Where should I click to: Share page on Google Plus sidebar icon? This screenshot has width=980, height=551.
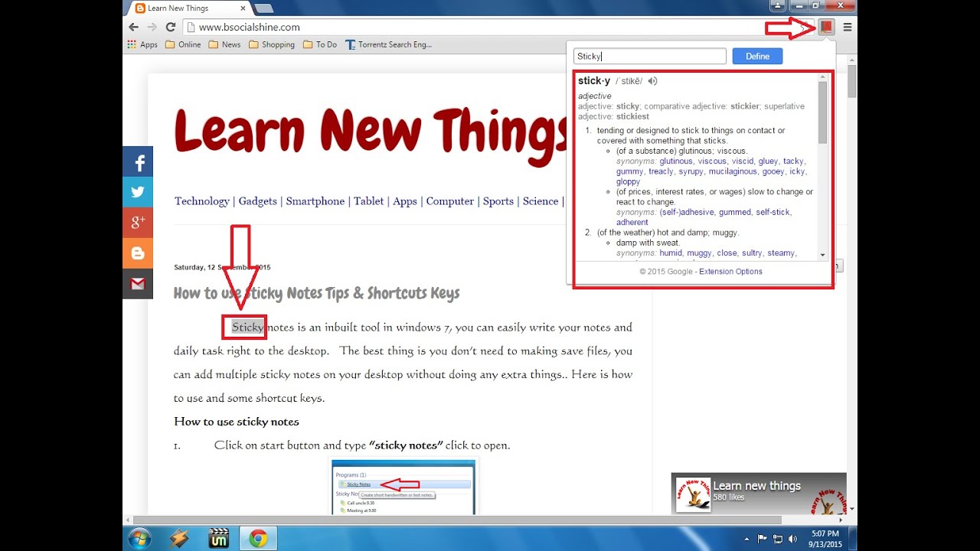coord(138,223)
